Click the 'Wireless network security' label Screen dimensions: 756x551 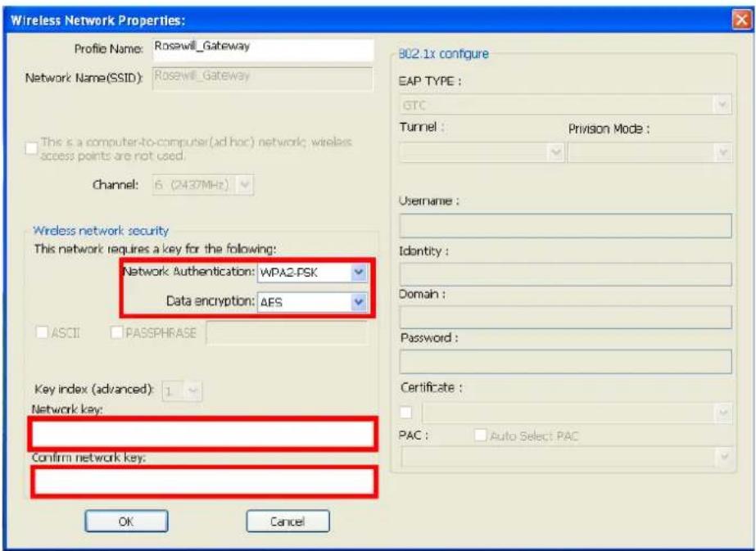(101, 231)
